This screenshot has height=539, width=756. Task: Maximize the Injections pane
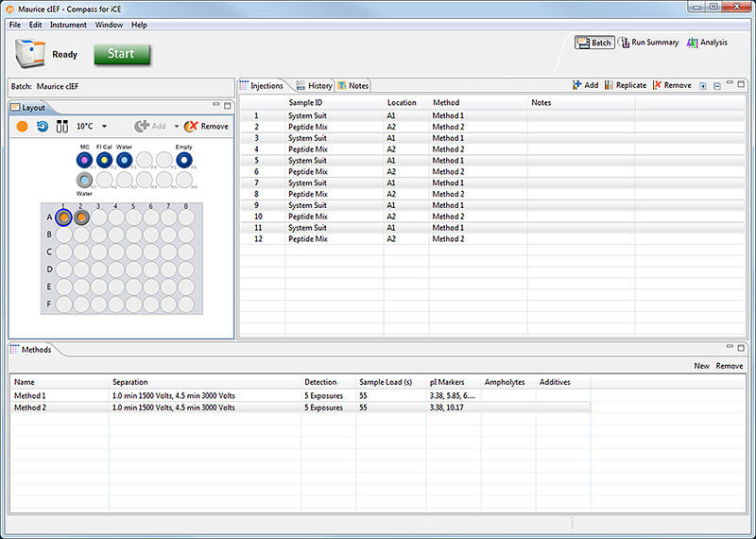tap(741, 84)
